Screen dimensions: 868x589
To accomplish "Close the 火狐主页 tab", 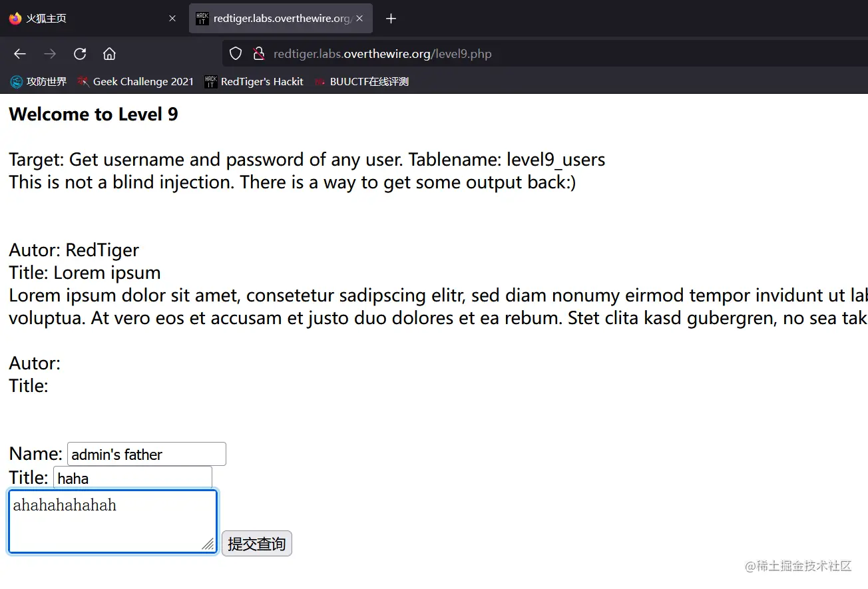I will (172, 19).
